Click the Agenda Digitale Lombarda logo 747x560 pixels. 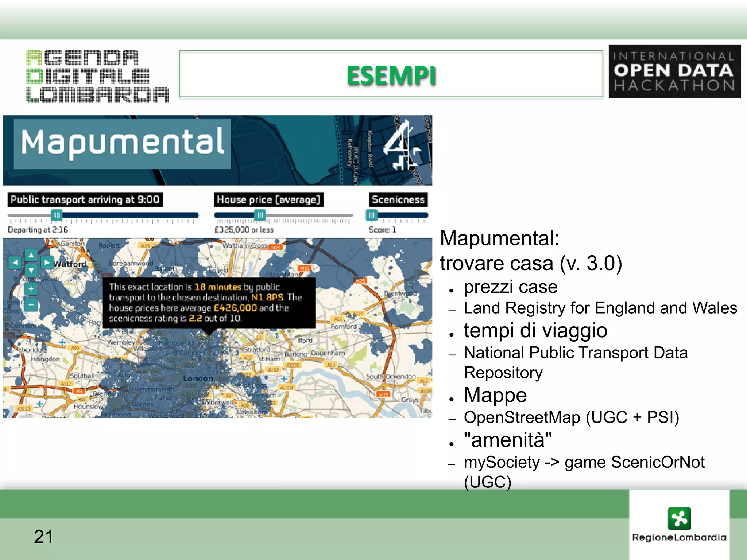pos(97,76)
